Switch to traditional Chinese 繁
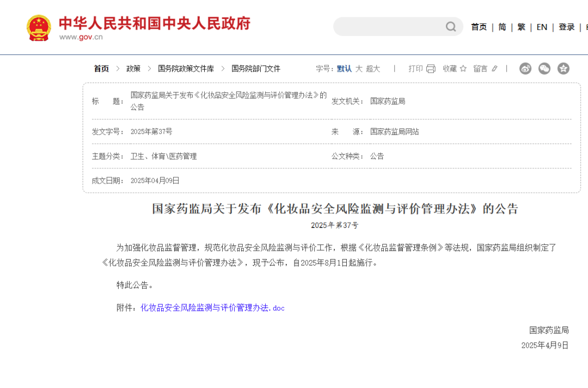The height and width of the screenshot is (388, 588). 521,27
